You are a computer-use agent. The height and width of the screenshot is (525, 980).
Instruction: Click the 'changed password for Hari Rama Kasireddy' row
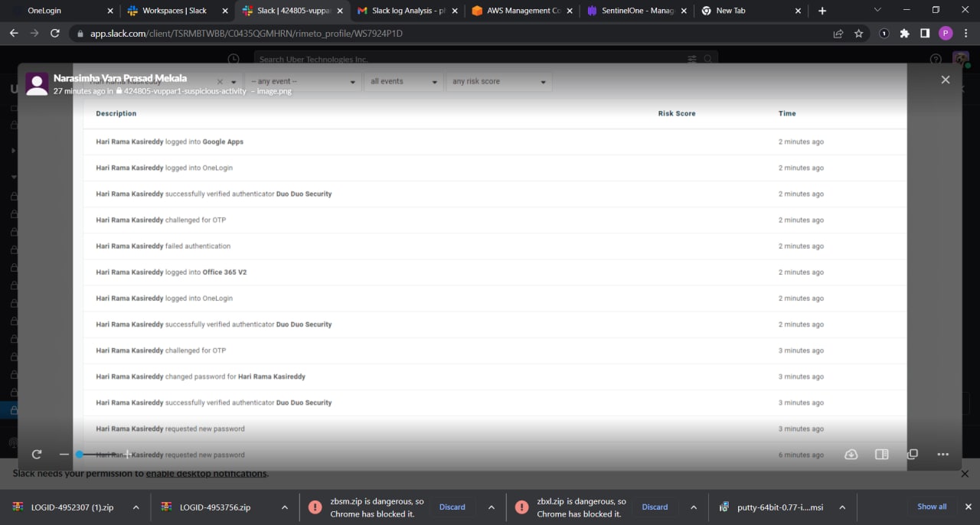click(x=495, y=377)
